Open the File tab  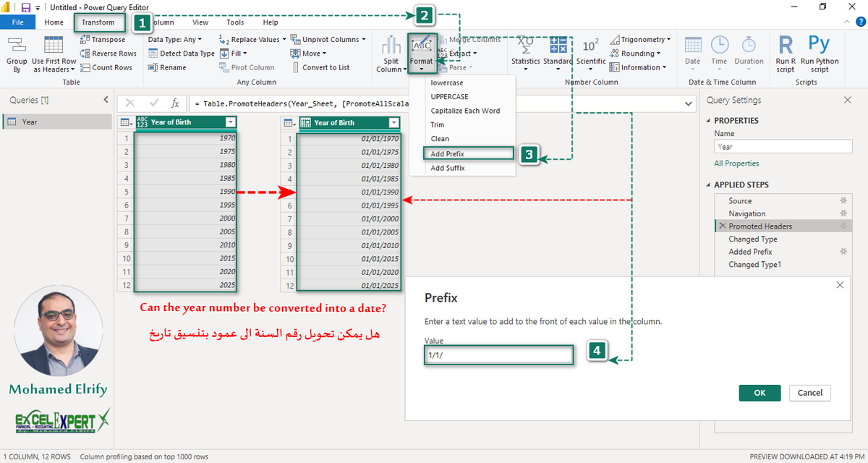coord(18,22)
